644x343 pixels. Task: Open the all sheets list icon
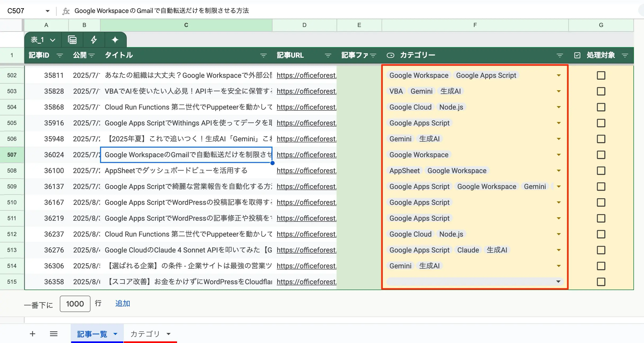click(54, 334)
